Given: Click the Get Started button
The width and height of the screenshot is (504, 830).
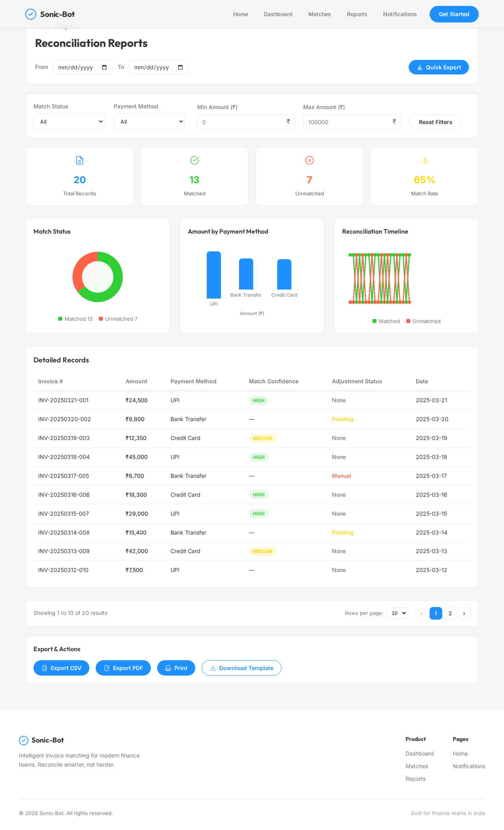Looking at the screenshot, I should 454,14.
